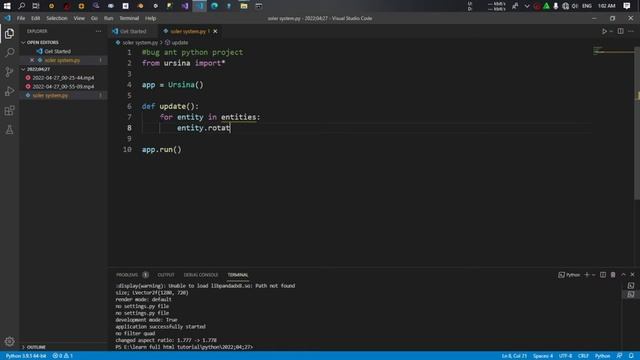Open the Source Control view
This screenshot has height=360, width=640.
[x=9, y=72]
